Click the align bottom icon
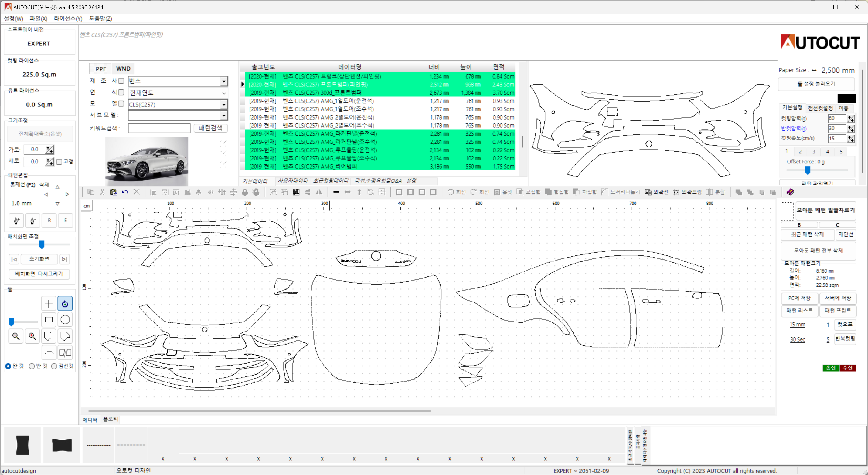Viewport: 868px width, 475px height. [188, 192]
